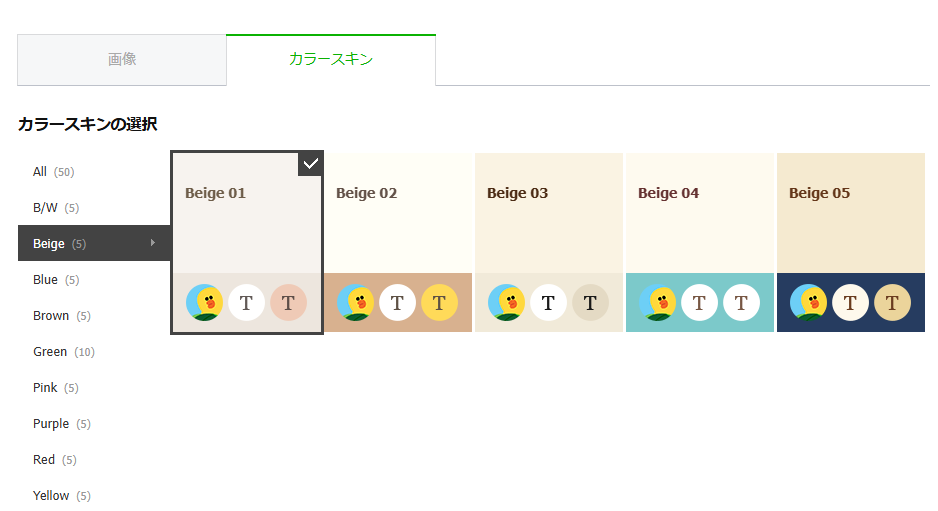The image size is (938, 511).
Task: Click the Sally chick avatar in Beige 02
Action: click(x=355, y=302)
